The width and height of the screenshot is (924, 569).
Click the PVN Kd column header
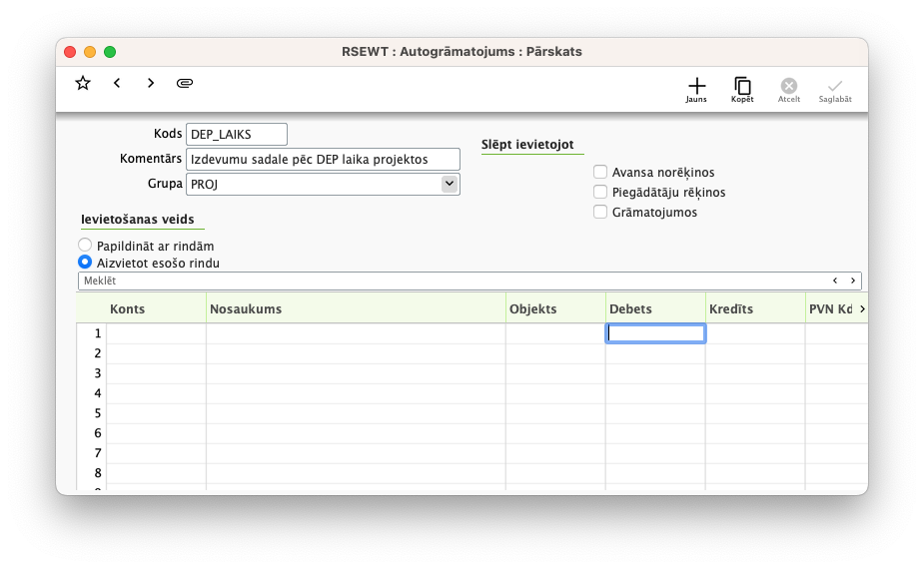tap(831, 309)
